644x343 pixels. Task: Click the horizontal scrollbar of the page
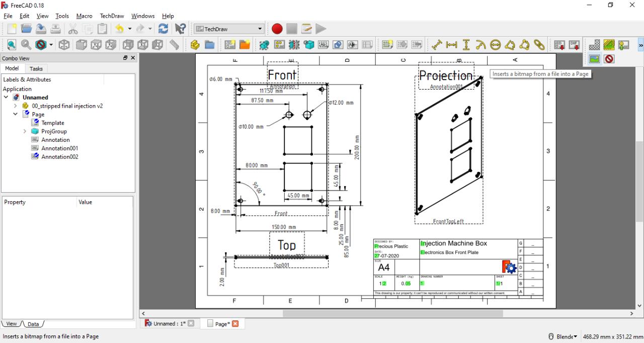tap(392, 313)
